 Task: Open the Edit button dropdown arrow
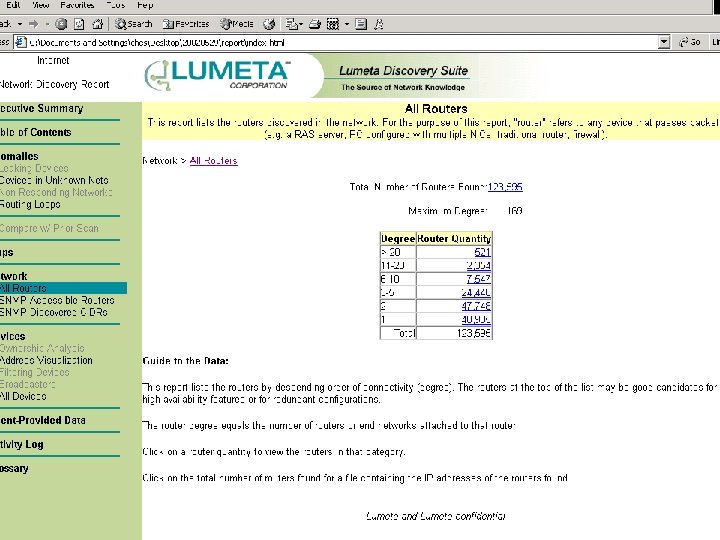point(347,24)
